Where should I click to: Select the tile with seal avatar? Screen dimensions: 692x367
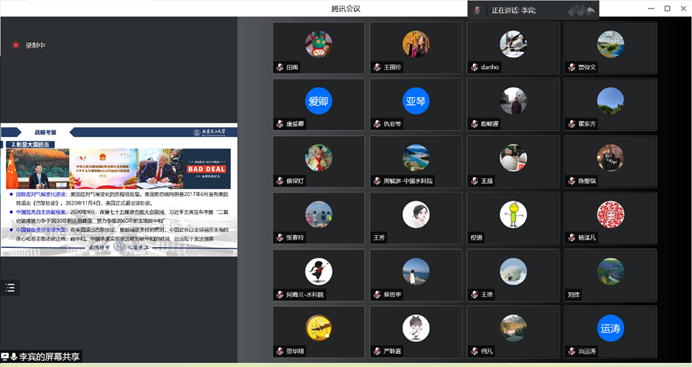click(513, 275)
